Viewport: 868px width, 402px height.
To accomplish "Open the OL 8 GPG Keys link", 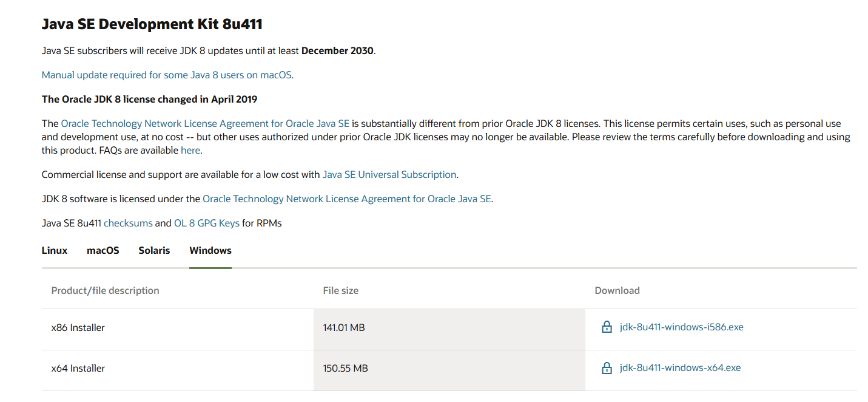I will click(x=206, y=223).
